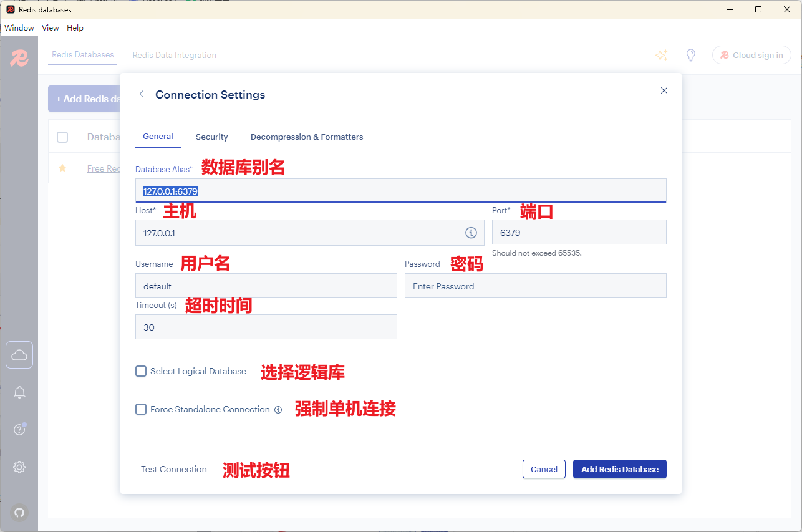The image size is (802, 532).
Task: Click Test Connection
Action: coord(174,469)
